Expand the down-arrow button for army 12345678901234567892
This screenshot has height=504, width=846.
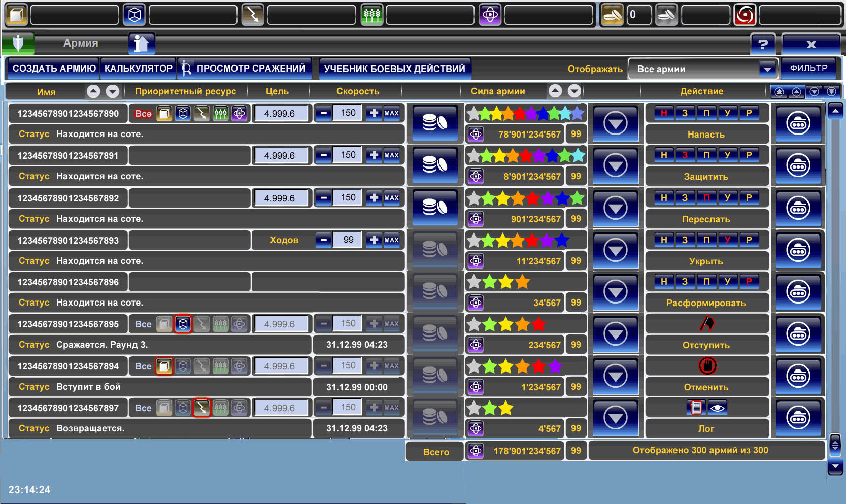click(x=615, y=208)
